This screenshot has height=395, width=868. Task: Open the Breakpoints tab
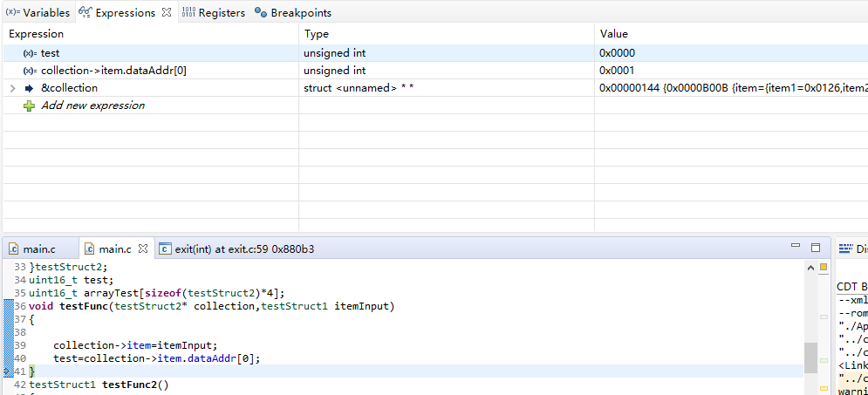click(x=293, y=12)
